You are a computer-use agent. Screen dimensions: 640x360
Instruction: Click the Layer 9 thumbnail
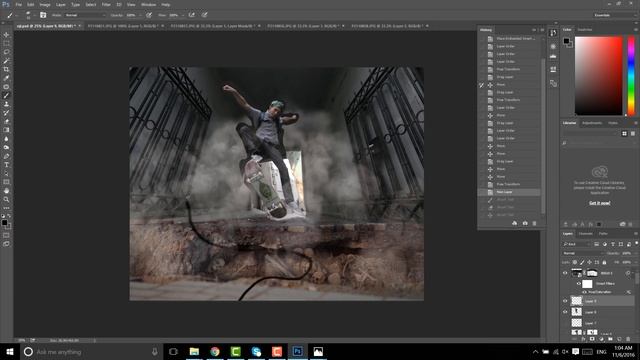point(576,301)
